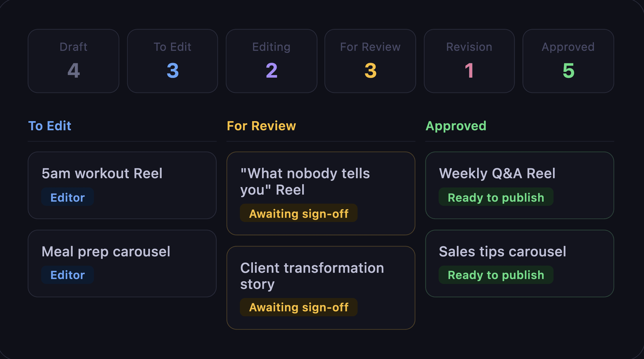Screen dimensions: 644x359
Task: Select the For Review count card
Action: pos(370,61)
